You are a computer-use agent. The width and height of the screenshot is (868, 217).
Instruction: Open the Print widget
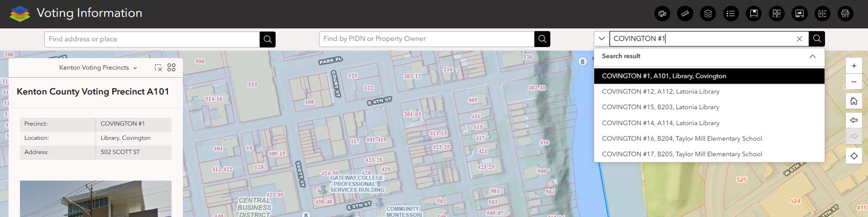pos(845,14)
